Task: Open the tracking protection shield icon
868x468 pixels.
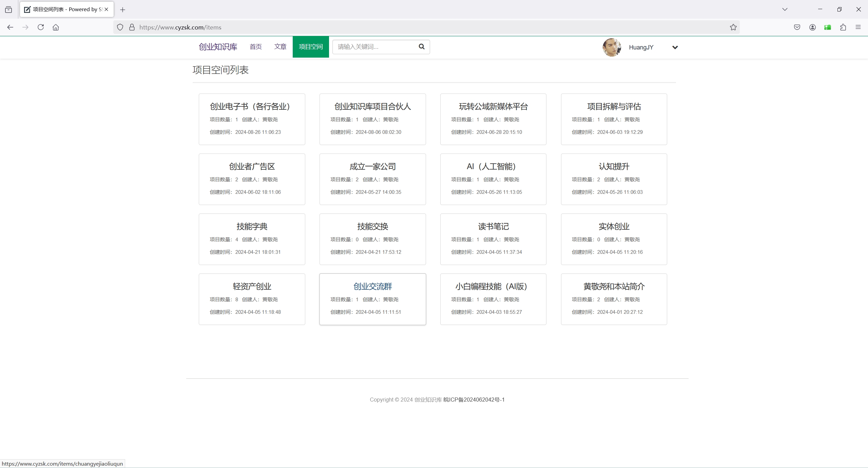Action: (x=120, y=27)
